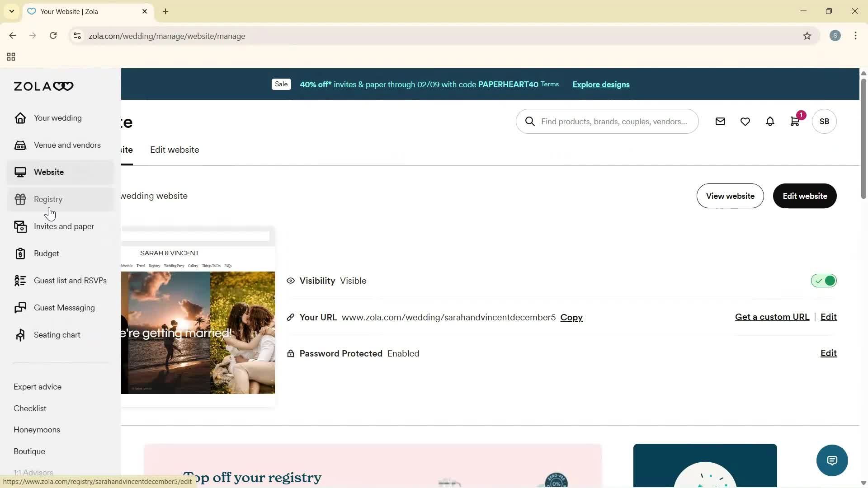Open the favorites heart icon
The width and height of the screenshot is (868, 488).
[x=745, y=121]
